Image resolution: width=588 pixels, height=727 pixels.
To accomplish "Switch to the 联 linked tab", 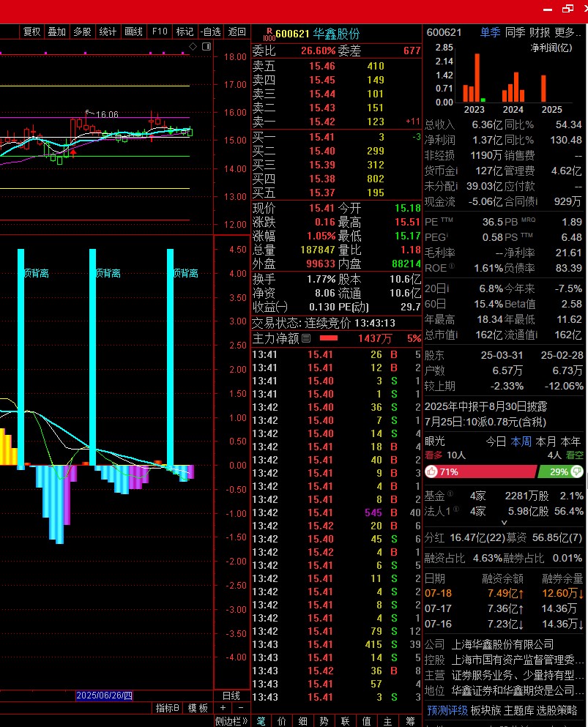I will (345, 721).
